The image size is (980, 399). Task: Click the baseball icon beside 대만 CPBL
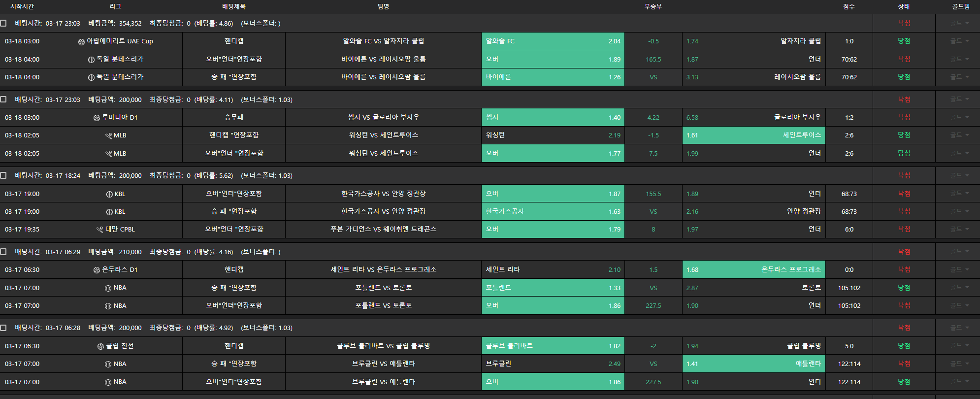100,230
